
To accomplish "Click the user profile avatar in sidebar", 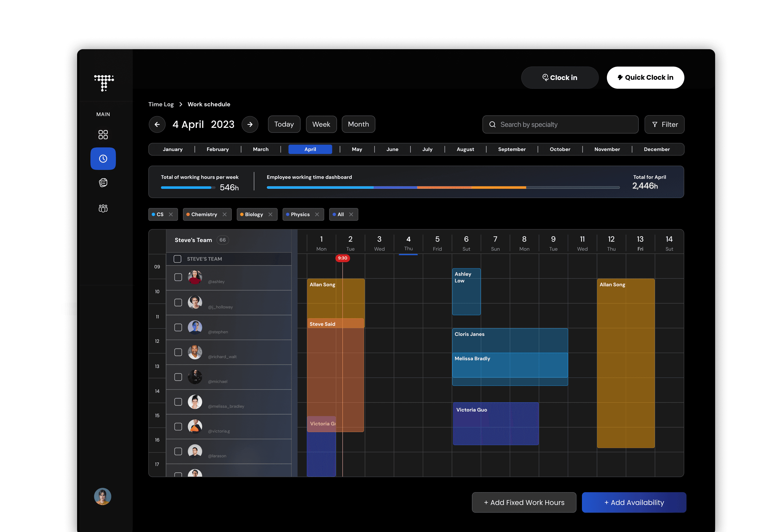I will (x=103, y=496).
